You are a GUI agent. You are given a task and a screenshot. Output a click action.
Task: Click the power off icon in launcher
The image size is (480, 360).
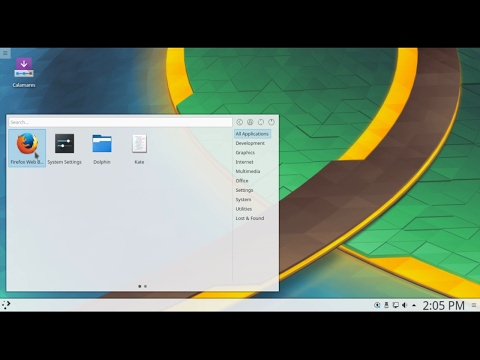coord(271,122)
